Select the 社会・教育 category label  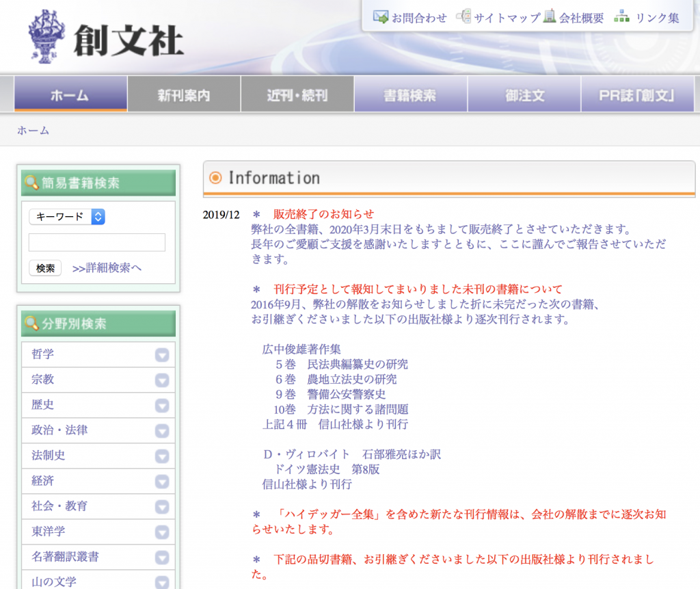[x=59, y=506]
